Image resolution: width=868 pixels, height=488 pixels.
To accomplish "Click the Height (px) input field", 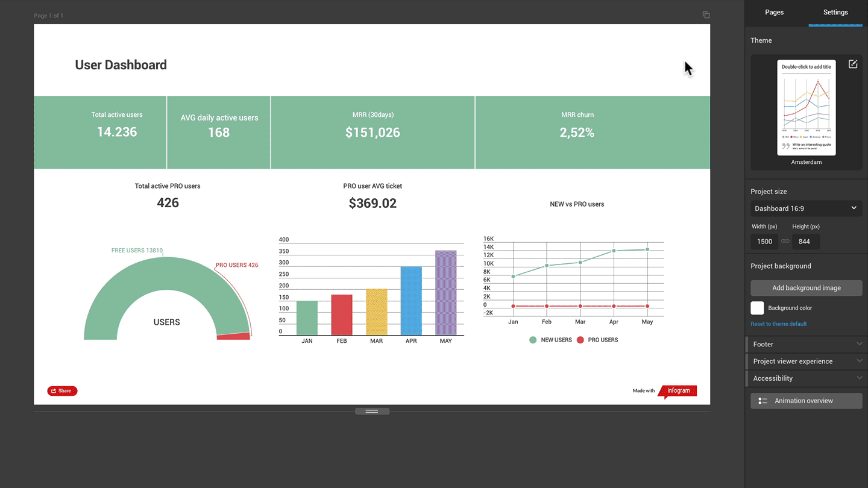I will (x=805, y=242).
